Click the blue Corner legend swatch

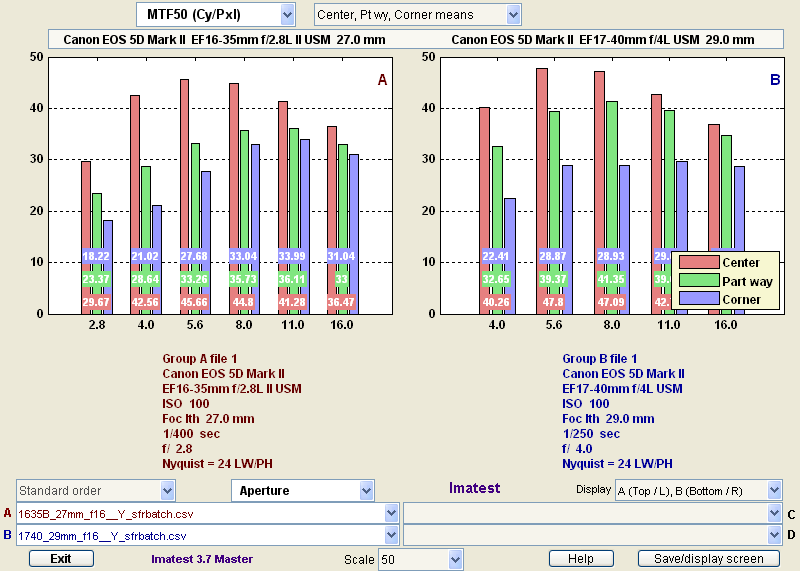coord(699,299)
